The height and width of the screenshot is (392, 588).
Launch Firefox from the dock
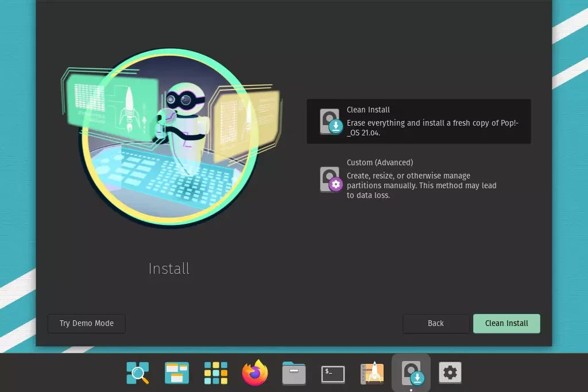[x=255, y=372]
